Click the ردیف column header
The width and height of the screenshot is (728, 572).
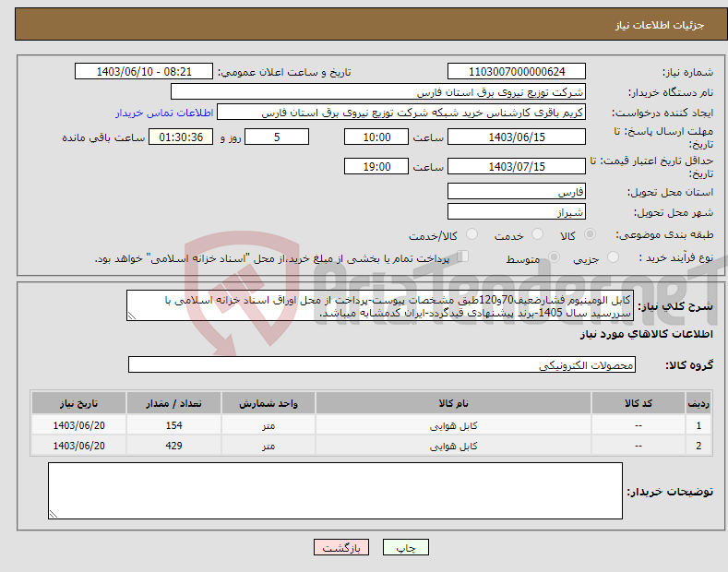698,403
